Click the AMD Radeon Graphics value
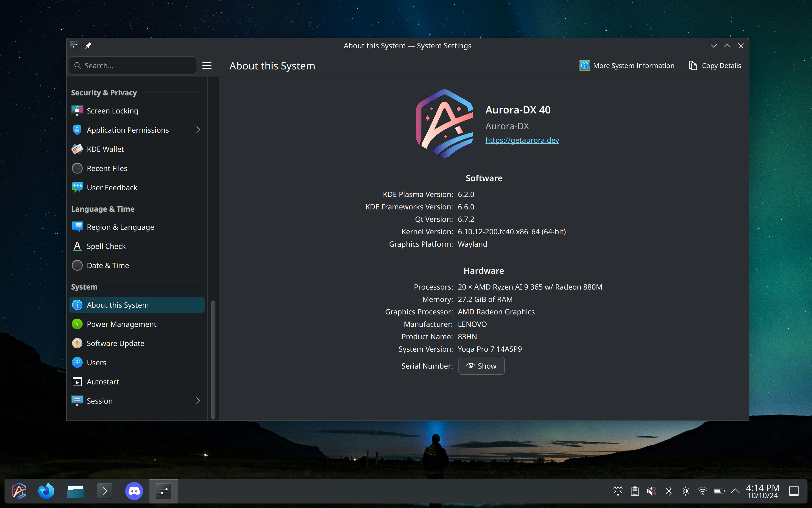Viewport: 812px width, 508px height. click(x=496, y=312)
